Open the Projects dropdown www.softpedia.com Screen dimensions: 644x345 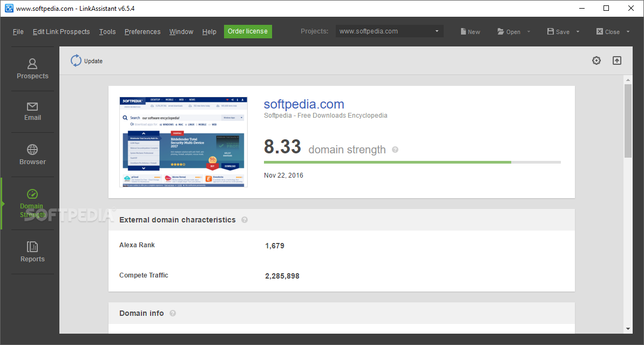(389, 31)
